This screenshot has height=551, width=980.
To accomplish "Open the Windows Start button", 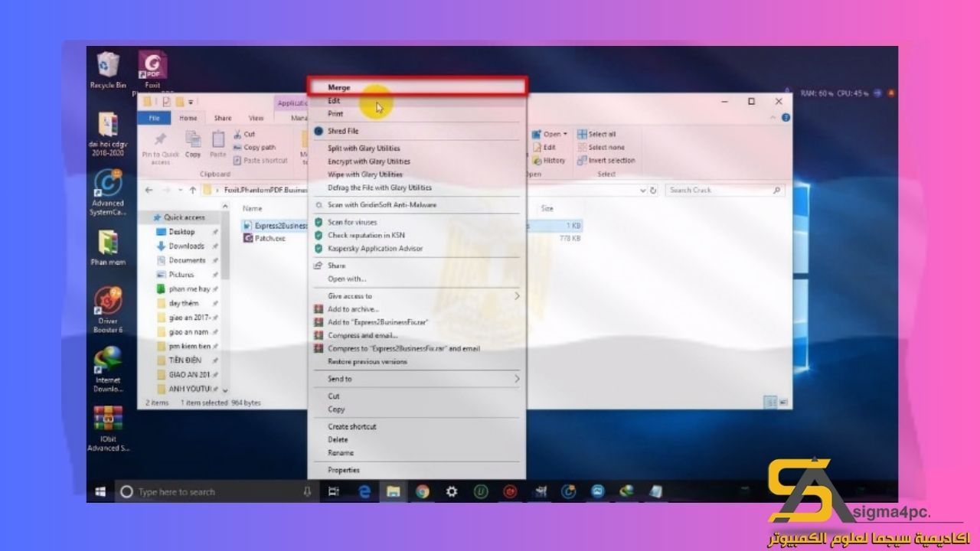I will 100,491.
